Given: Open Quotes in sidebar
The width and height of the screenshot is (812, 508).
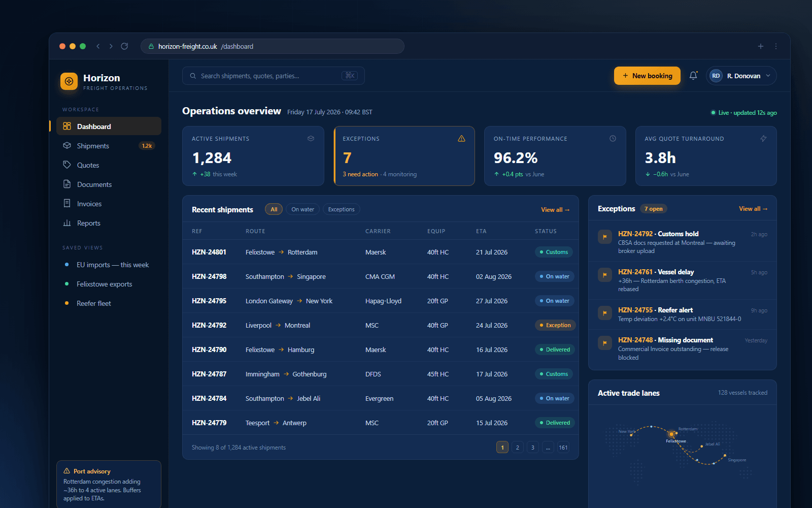Looking at the screenshot, I should [109, 165].
